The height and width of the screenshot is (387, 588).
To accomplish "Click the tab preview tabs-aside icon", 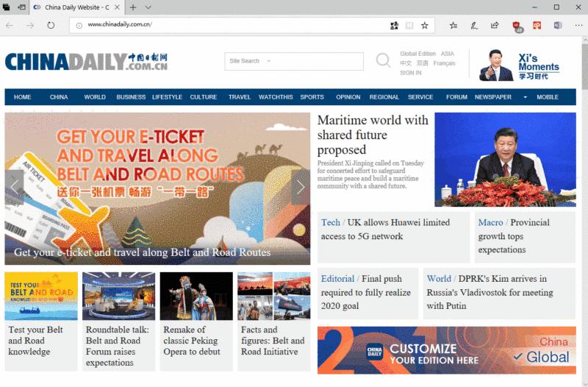I will tap(7, 7).
